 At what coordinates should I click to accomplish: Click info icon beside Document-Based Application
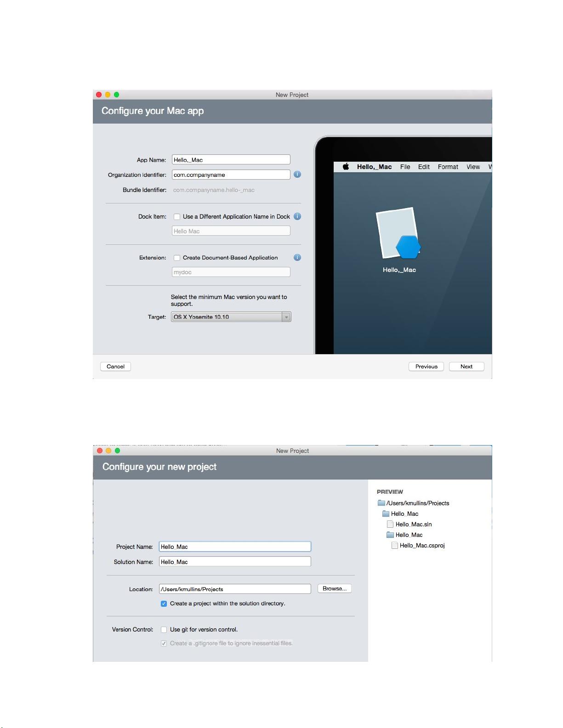(297, 258)
